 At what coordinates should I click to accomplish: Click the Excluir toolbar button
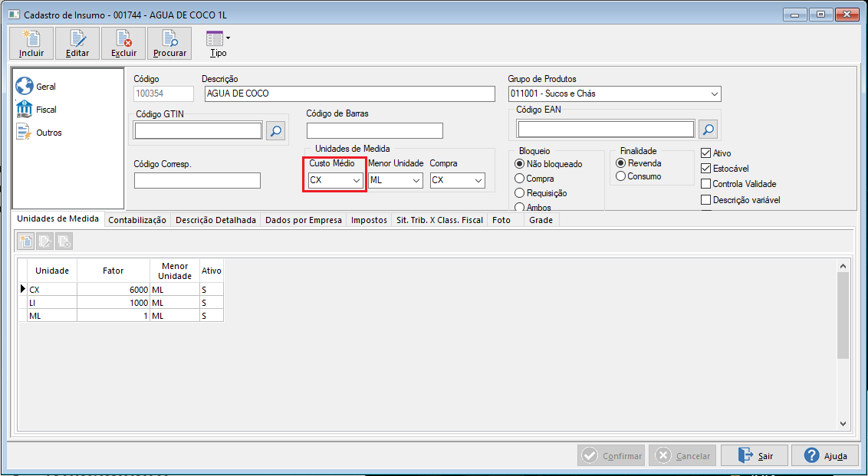[x=123, y=43]
